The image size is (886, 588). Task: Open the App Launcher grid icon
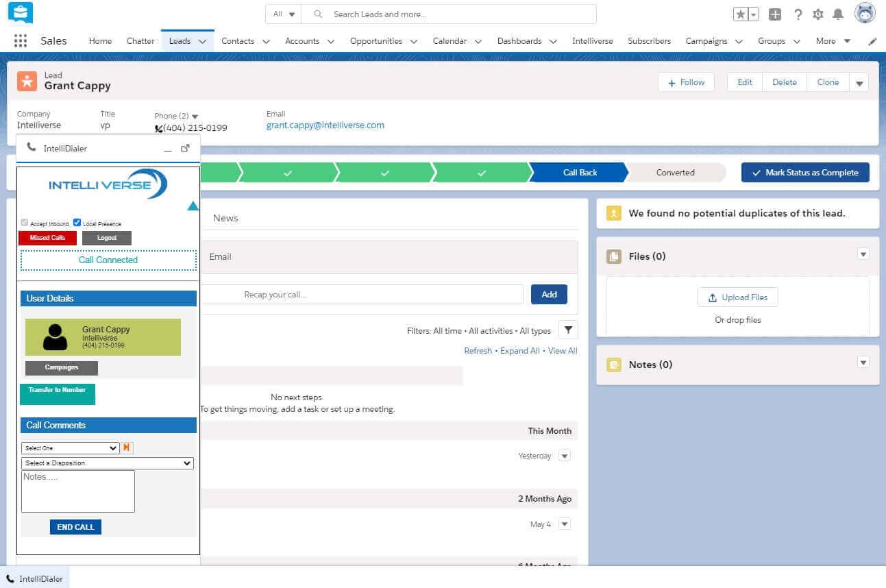point(21,40)
